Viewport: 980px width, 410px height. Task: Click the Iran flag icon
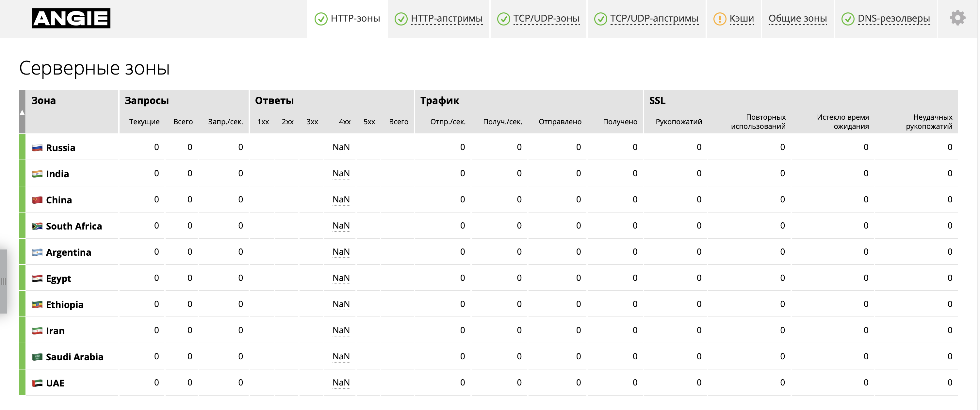37,331
